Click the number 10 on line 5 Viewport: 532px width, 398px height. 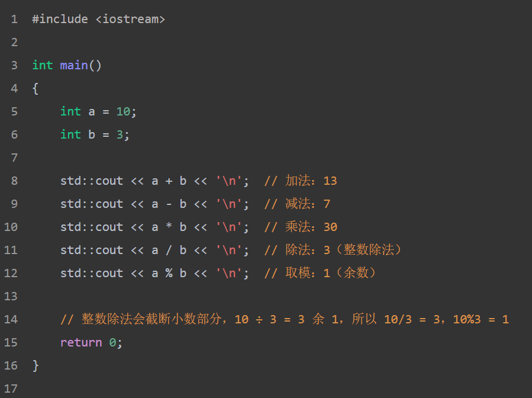123,111
